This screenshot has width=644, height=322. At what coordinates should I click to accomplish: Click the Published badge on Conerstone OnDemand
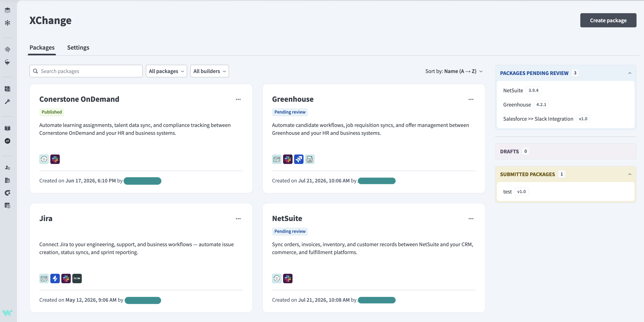[52, 112]
